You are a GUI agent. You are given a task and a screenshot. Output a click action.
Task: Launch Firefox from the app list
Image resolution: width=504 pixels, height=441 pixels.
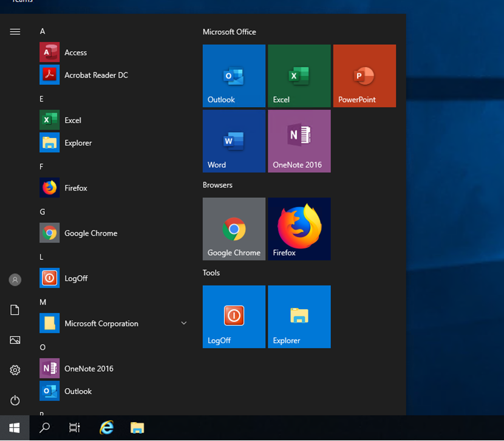click(113, 188)
